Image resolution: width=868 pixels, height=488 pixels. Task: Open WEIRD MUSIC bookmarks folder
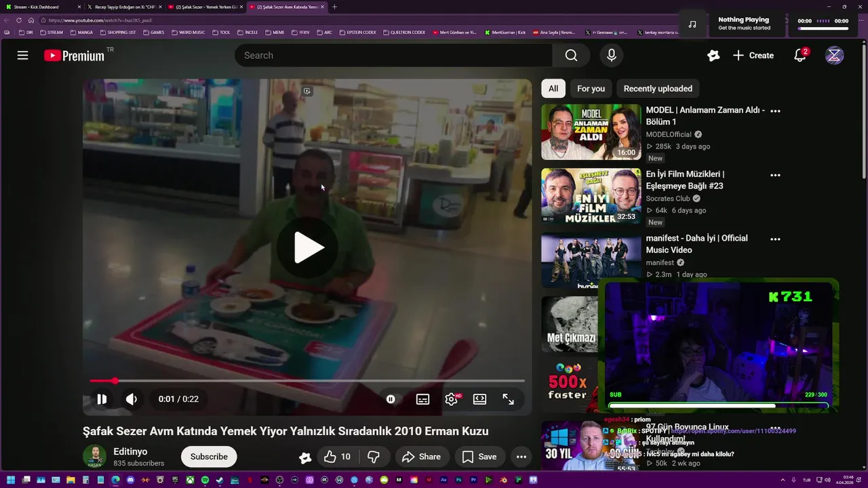[x=189, y=33]
